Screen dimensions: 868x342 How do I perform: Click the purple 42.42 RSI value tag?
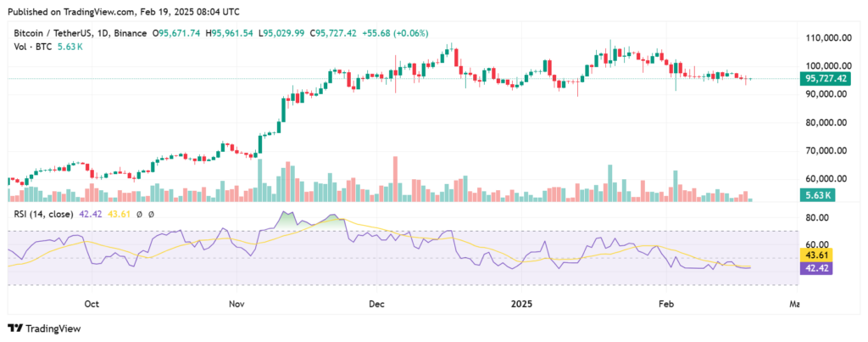[x=816, y=267]
